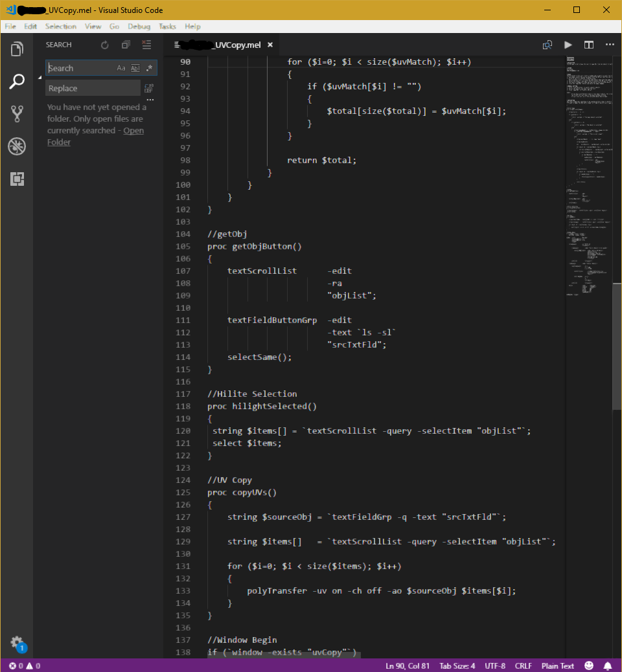
Task: Run the UVCopy.mel file with the play button
Action: pyautogui.click(x=568, y=45)
